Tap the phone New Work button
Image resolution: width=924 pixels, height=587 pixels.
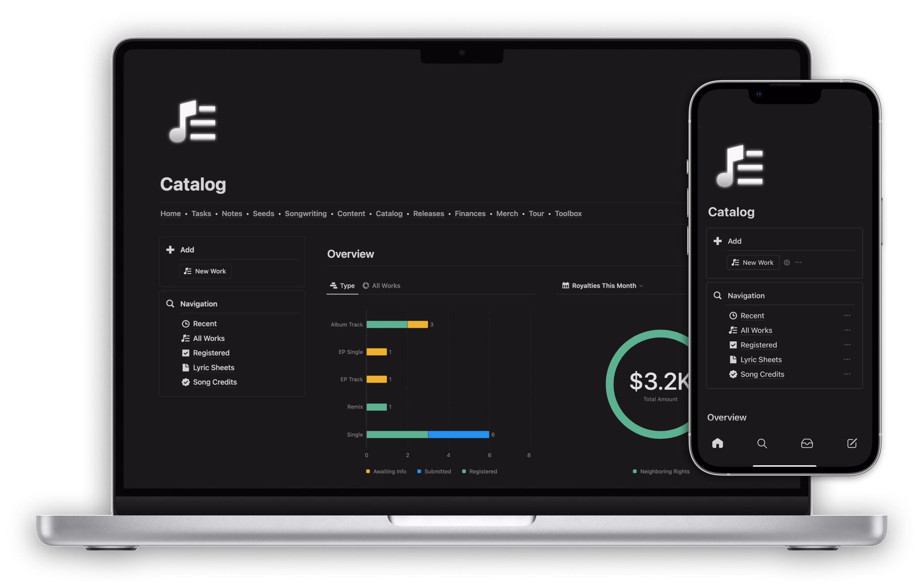753,263
